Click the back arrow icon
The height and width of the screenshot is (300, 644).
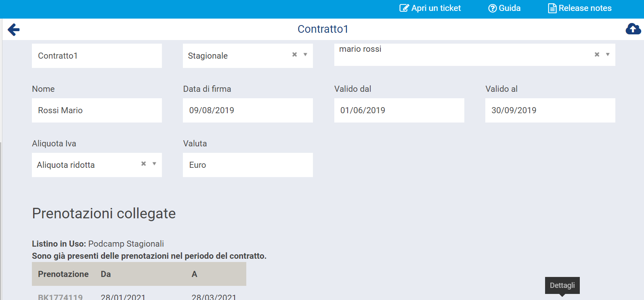tap(14, 30)
